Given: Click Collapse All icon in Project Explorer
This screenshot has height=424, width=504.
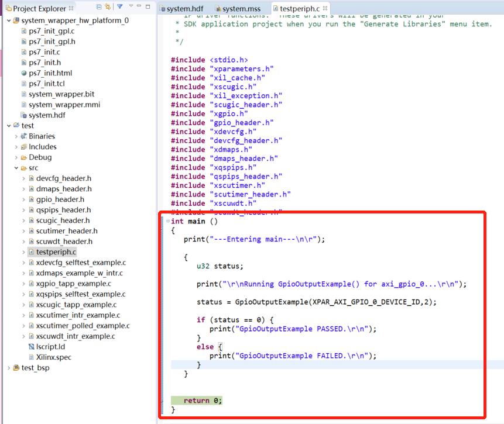Looking at the screenshot, I should coord(99,7).
